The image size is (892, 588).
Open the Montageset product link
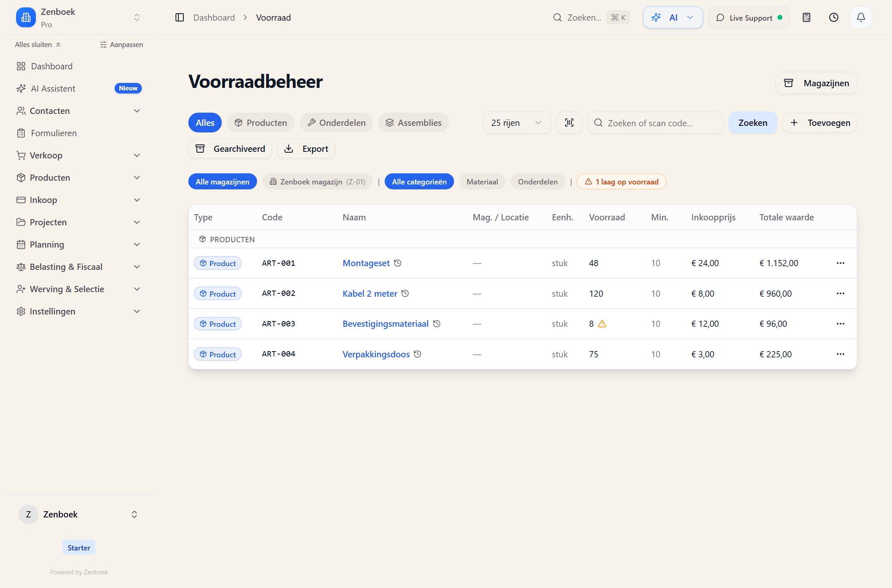pyautogui.click(x=366, y=263)
